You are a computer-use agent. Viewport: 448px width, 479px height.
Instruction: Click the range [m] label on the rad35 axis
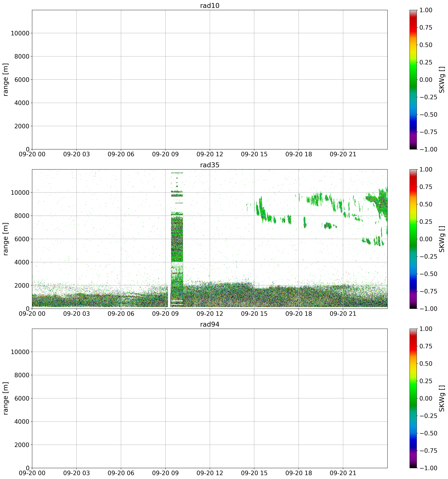6,239
